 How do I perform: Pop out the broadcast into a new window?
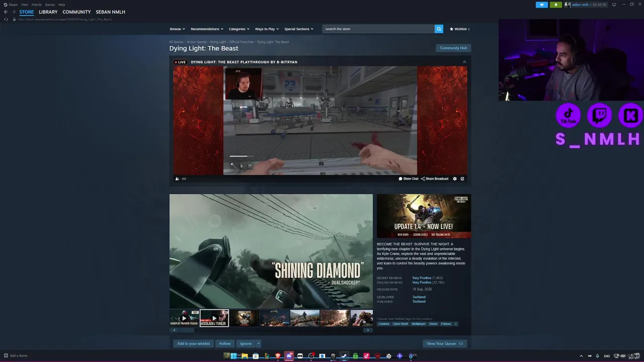[x=462, y=178]
